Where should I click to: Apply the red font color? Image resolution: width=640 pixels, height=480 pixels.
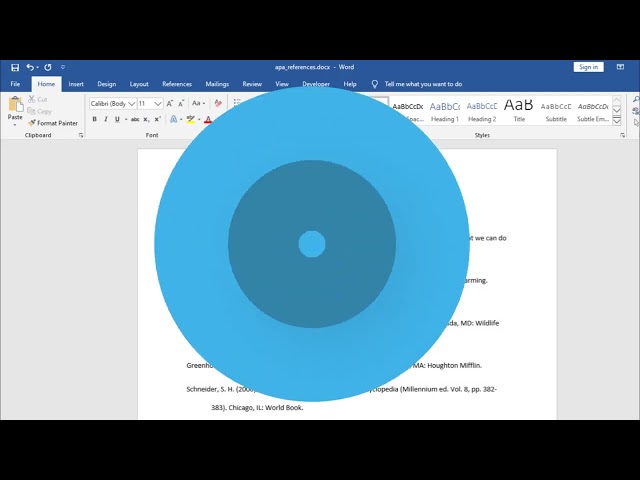coord(208,119)
